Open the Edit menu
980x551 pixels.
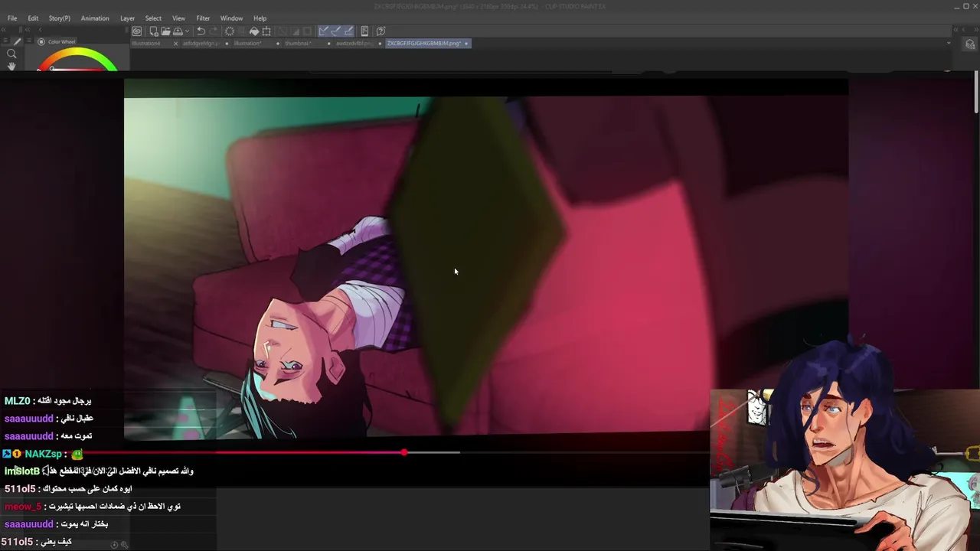click(x=33, y=18)
